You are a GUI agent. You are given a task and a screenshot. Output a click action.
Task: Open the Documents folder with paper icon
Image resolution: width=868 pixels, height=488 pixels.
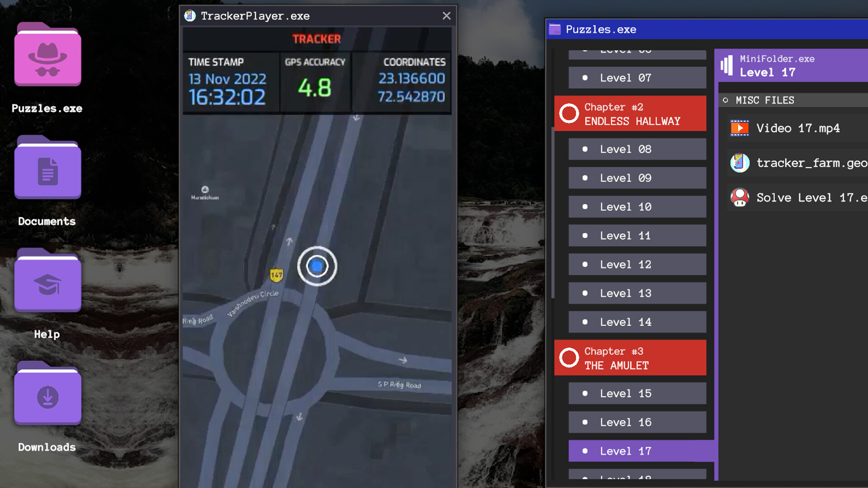tap(47, 168)
